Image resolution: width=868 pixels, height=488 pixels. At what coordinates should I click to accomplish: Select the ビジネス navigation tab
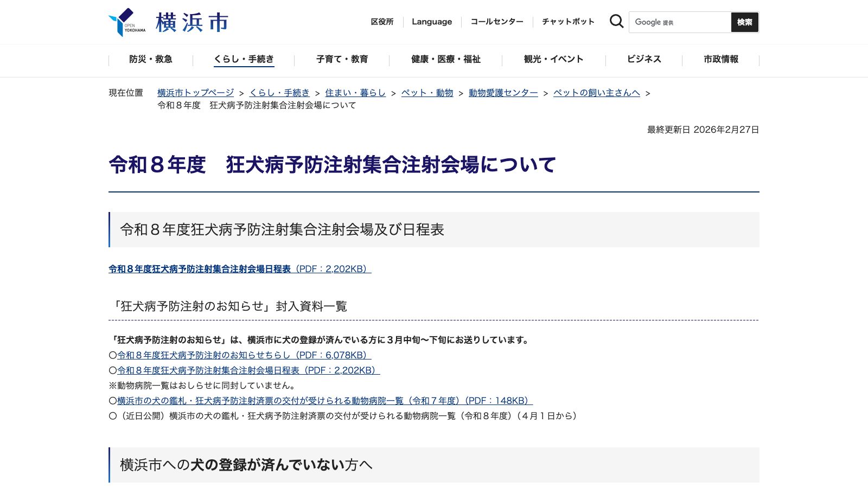click(644, 59)
